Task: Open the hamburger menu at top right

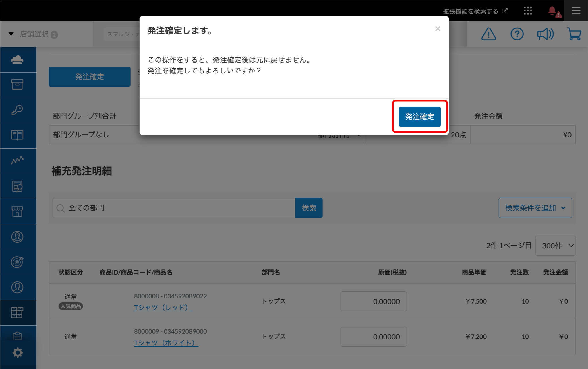Action: [576, 11]
